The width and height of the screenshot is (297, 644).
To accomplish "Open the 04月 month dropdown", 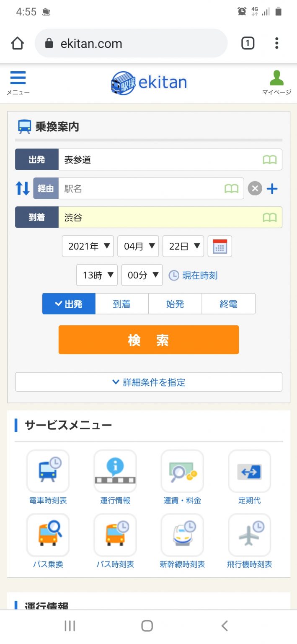I will point(138,246).
